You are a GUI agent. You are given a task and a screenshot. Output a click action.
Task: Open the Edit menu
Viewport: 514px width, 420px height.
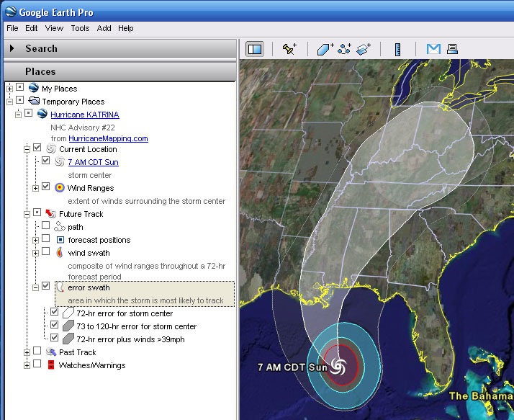coord(32,28)
